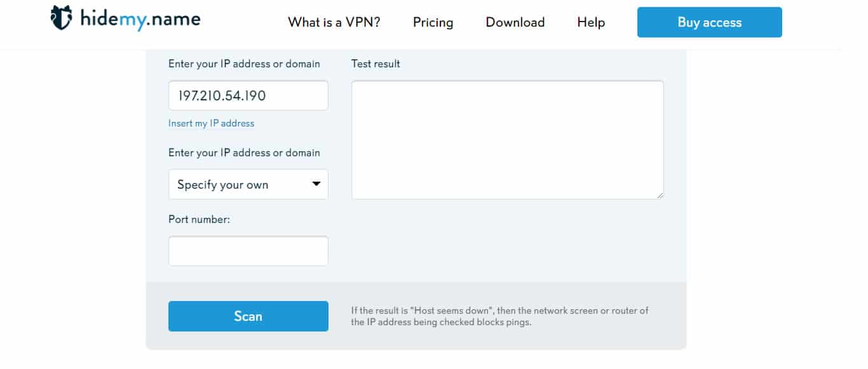The width and height of the screenshot is (868, 369).
Task: Click the Host seems down hint text
Action: click(500, 316)
